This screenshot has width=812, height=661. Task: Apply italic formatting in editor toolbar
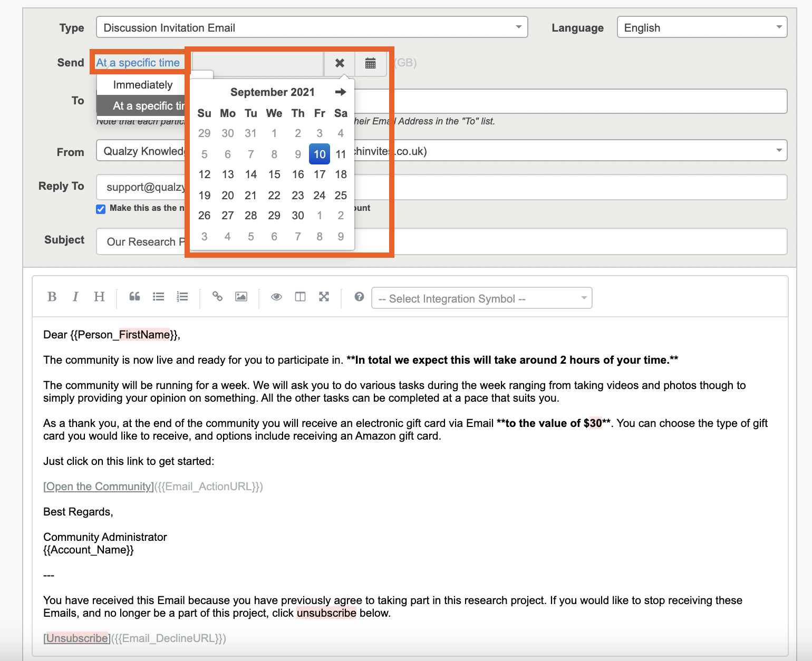coord(75,297)
